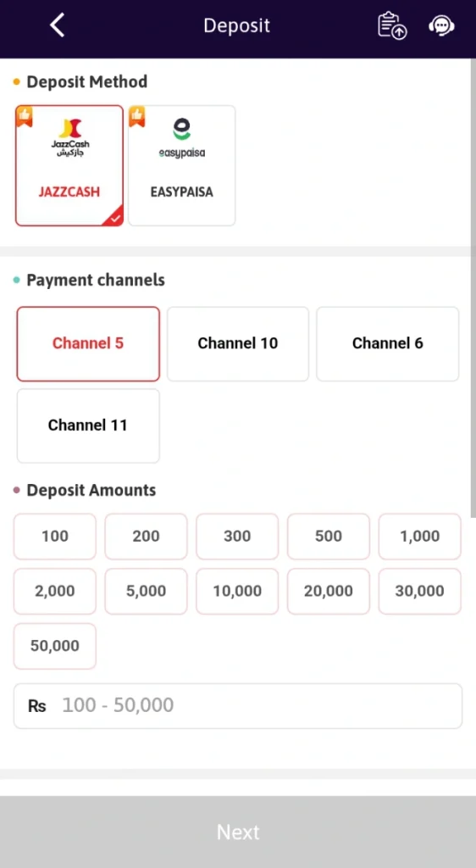Select the 1,000 deposit amount
Screen dimensions: 476x868
tap(419, 537)
